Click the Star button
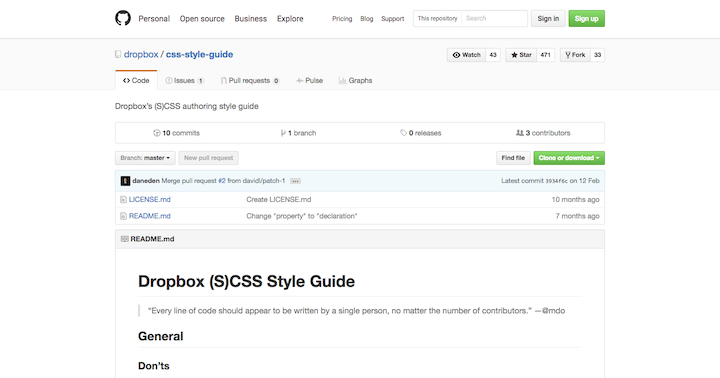 pos(521,55)
